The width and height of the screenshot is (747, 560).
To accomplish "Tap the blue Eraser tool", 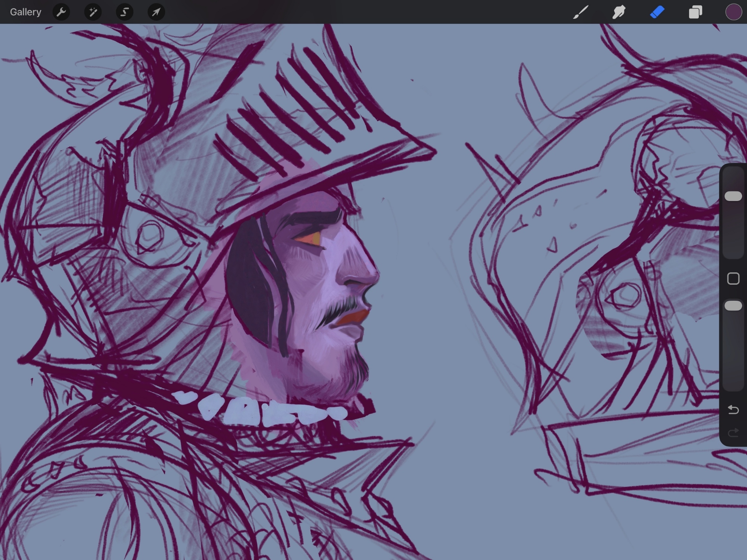I will tap(657, 12).
